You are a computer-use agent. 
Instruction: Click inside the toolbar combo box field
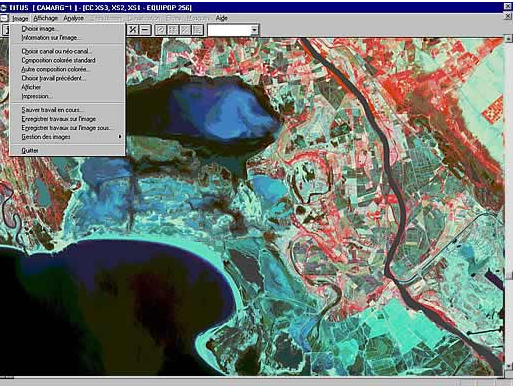point(229,30)
